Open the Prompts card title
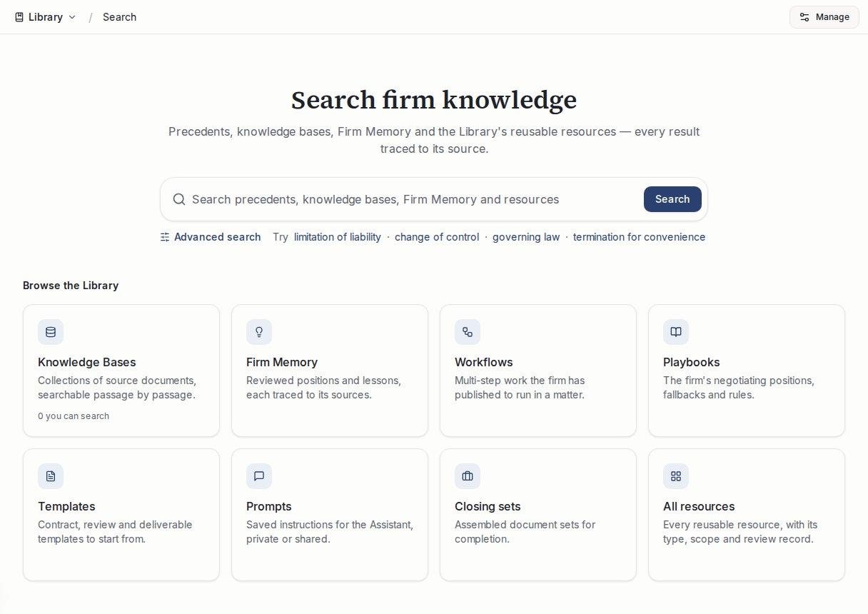 [x=269, y=506]
